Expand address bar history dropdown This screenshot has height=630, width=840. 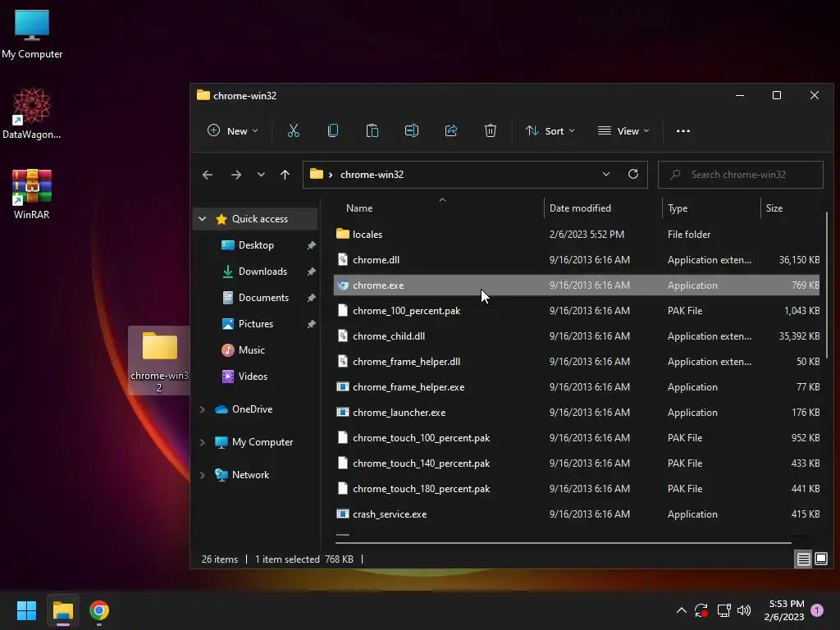point(606,174)
